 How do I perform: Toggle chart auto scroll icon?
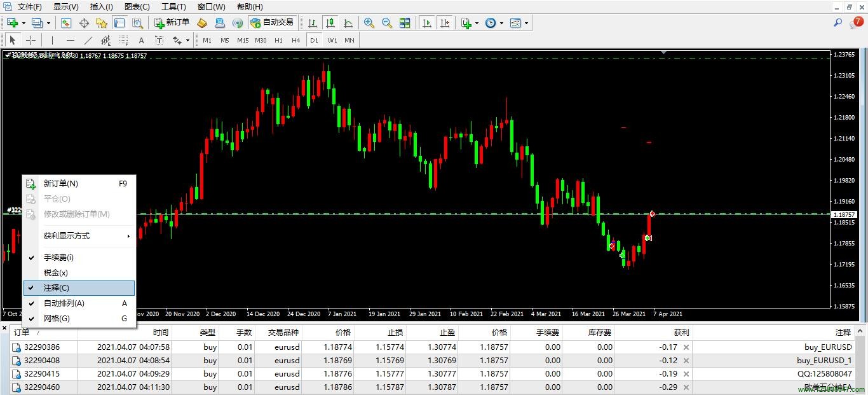(x=427, y=23)
